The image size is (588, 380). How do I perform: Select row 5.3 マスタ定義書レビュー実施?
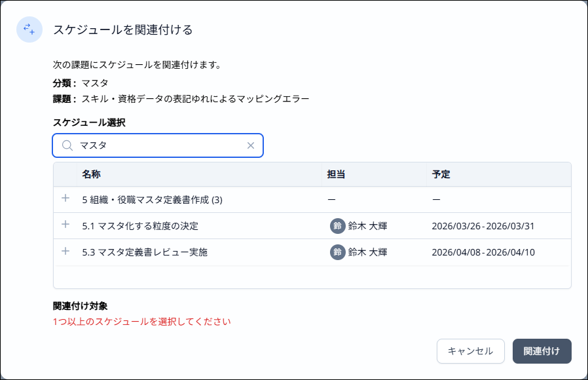point(145,252)
